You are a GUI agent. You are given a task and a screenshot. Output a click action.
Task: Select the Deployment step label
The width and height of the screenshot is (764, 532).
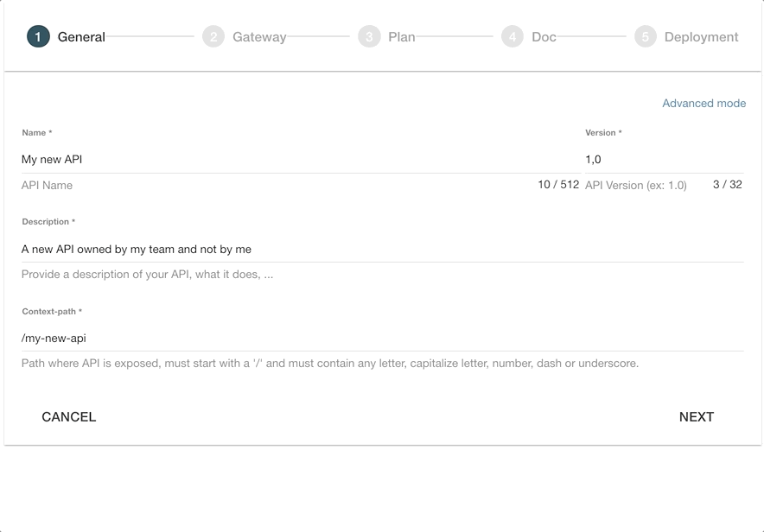[x=701, y=37]
